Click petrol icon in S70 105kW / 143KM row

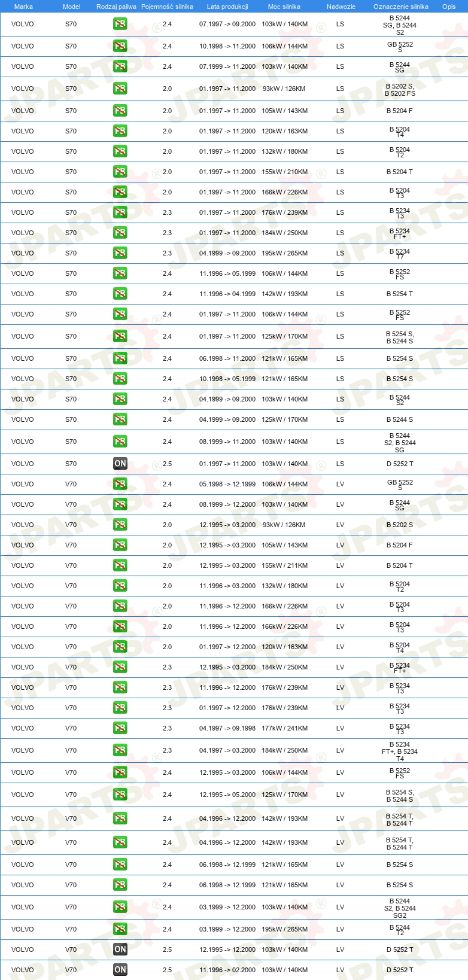(x=120, y=111)
